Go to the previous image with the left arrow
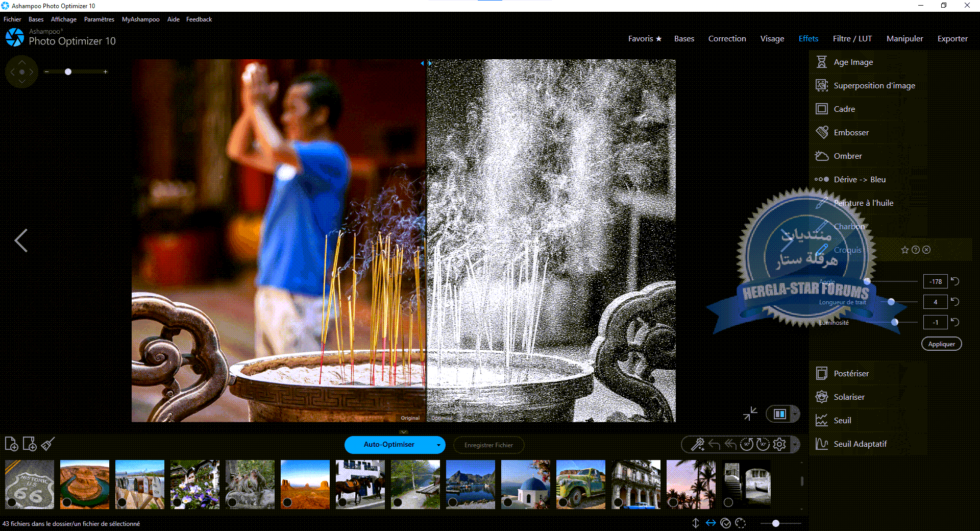 (x=21, y=240)
